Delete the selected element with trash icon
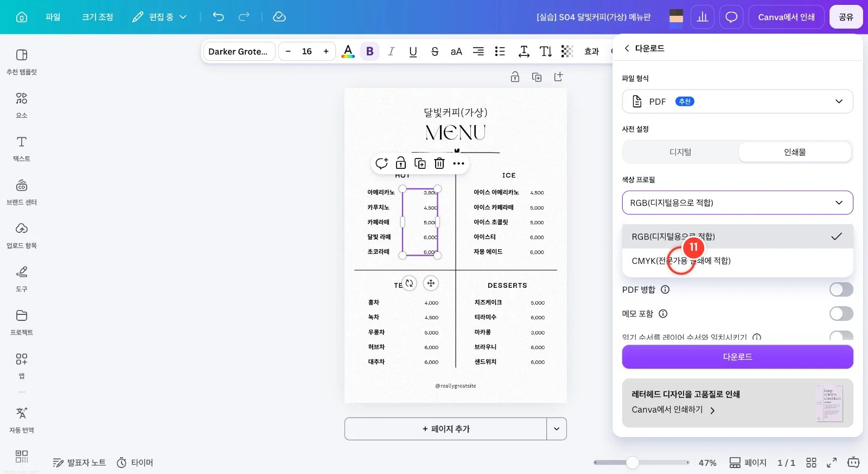The width and height of the screenshot is (868, 474). 439,163
